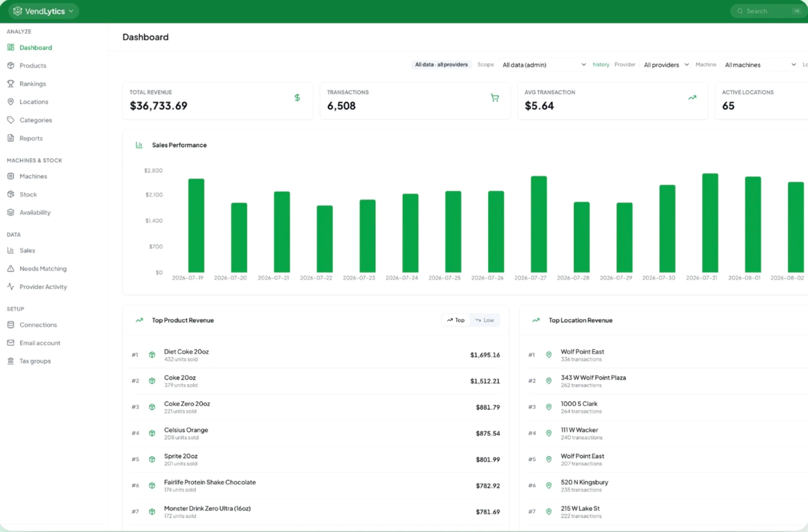Click the Stock box icon
808x532 pixels.
[11, 194]
